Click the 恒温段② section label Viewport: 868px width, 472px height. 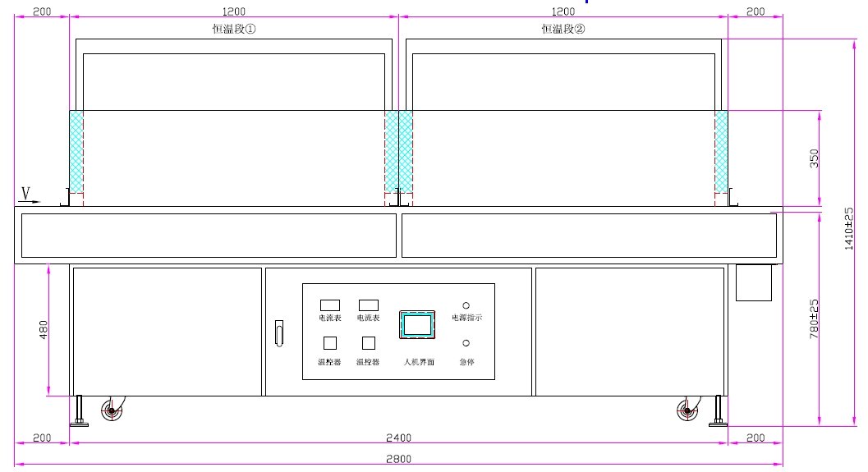tap(563, 29)
